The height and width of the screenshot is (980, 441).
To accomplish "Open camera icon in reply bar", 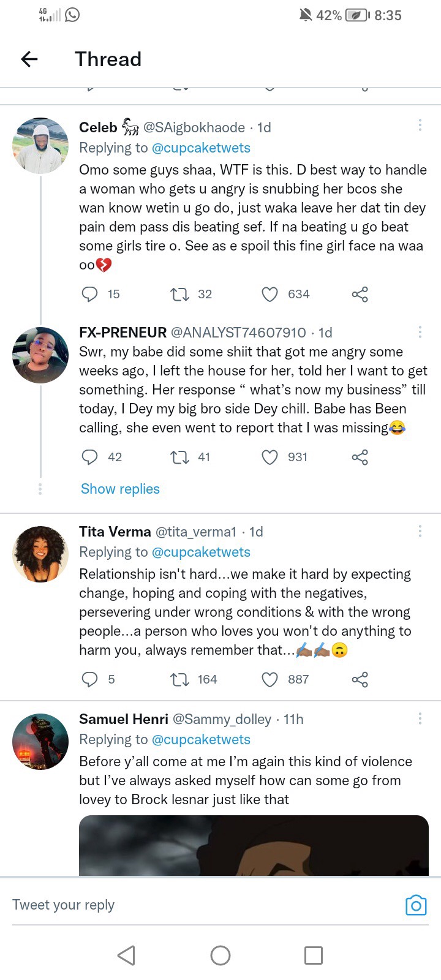I will pyautogui.click(x=416, y=905).
